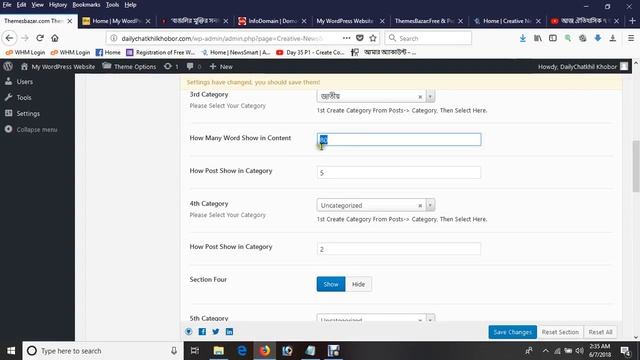Open the Pocket save icon
Image resolution: width=640 pixels, height=360 pixels.
[360, 38]
